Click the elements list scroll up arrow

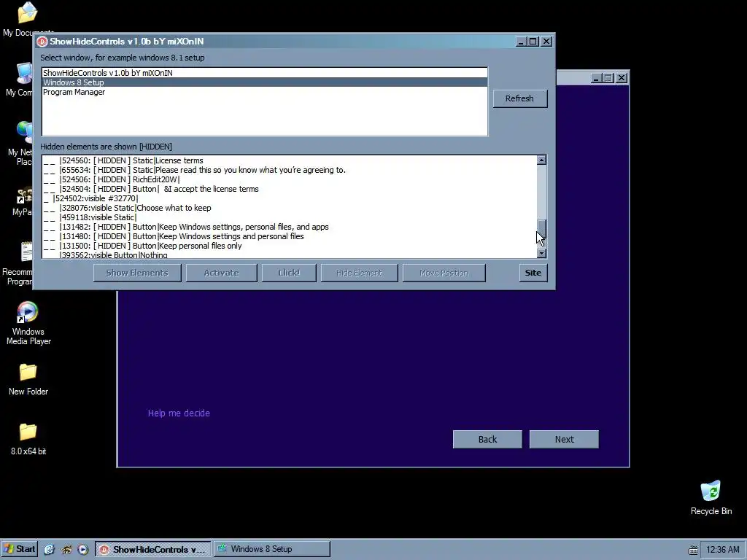(x=541, y=160)
